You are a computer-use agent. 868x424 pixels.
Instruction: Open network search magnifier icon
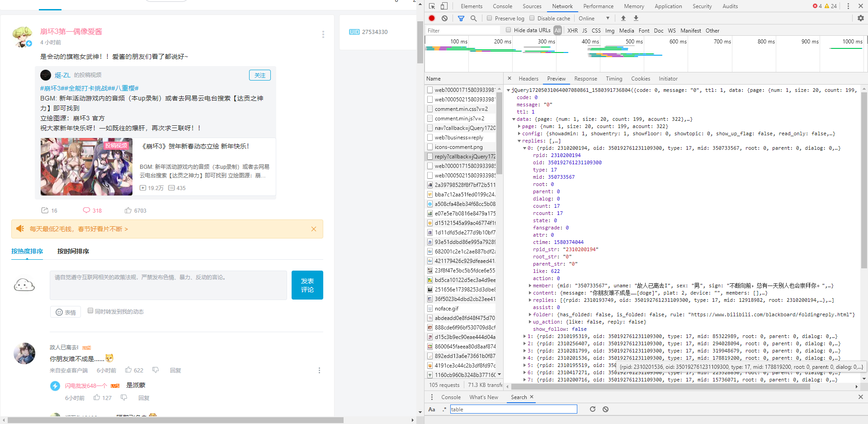(x=474, y=18)
